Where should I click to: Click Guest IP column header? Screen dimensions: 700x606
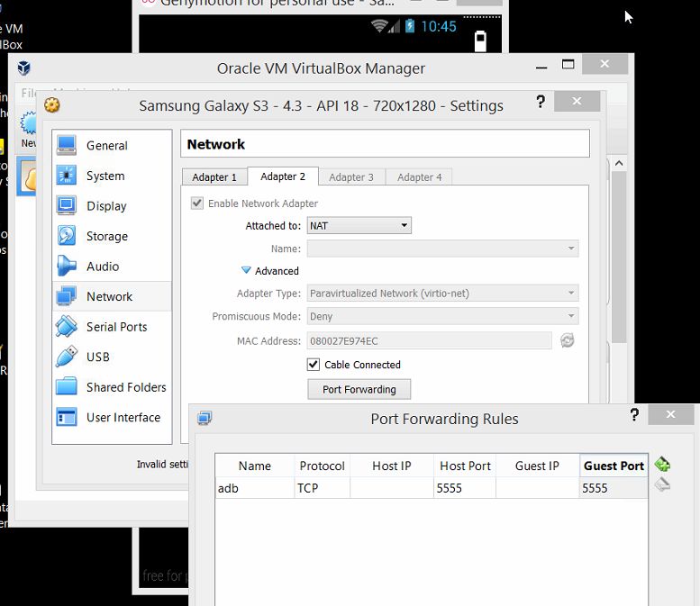pos(537,466)
